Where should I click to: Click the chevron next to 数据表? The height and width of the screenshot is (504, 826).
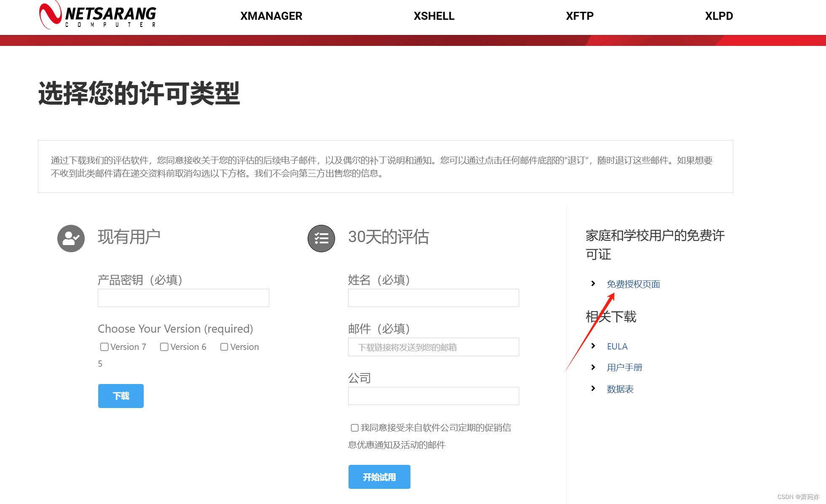(x=593, y=389)
